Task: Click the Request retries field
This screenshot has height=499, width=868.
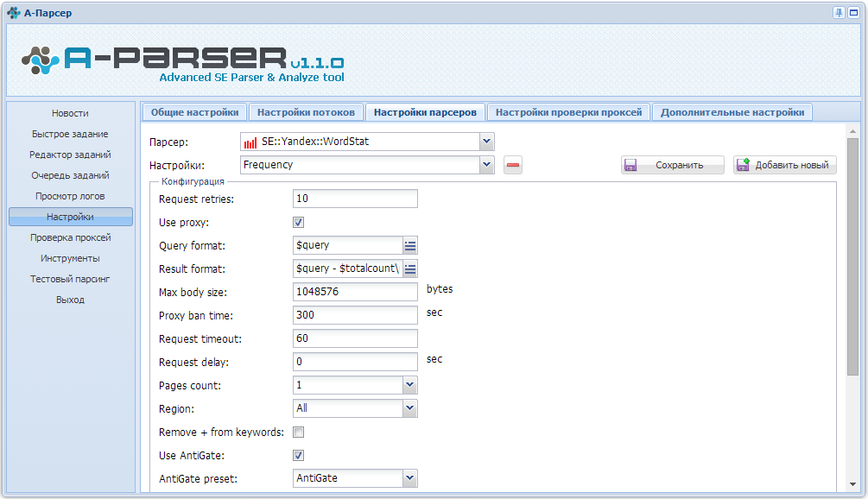Action: (x=355, y=199)
